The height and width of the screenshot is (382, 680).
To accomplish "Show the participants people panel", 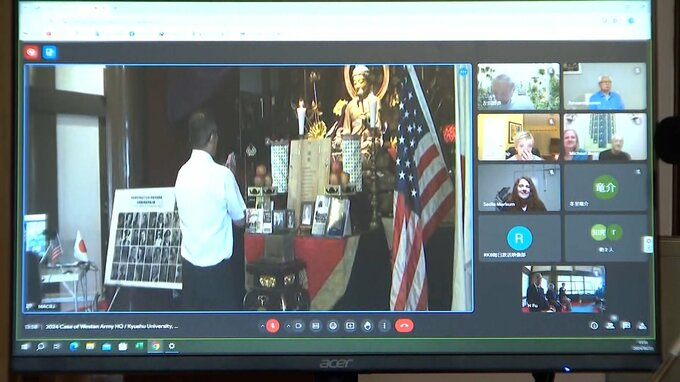I will 610,326.
